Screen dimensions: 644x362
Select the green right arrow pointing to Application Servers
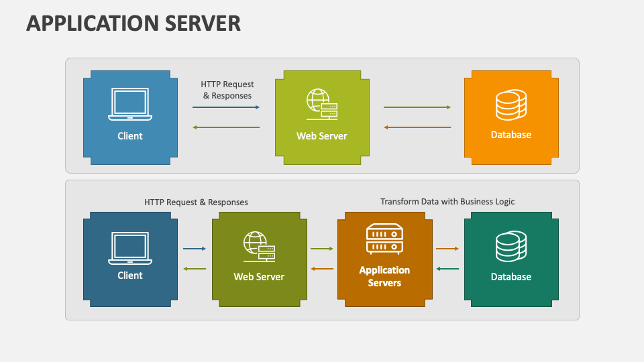pyautogui.click(x=322, y=249)
